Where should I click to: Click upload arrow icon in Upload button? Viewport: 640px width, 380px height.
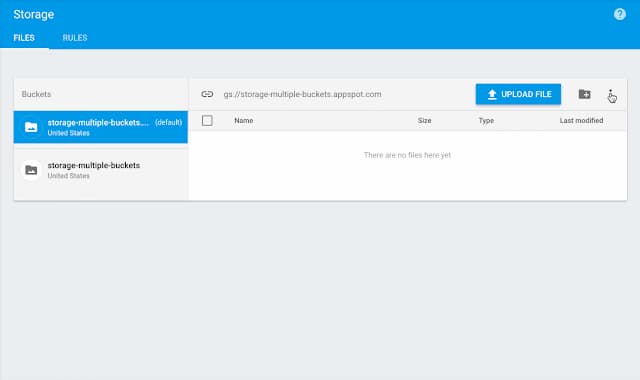pyautogui.click(x=492, y=94)
